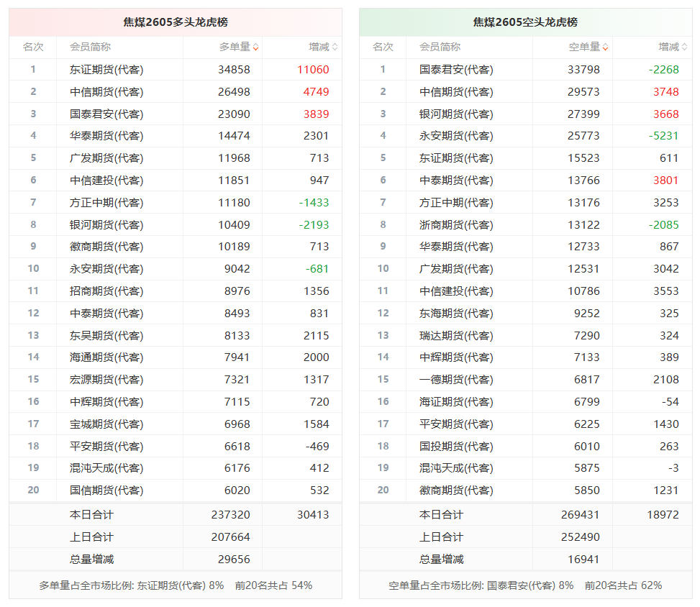Sort short table by 增减 arrows
The image size is (700, 607).
coord(684,47)
